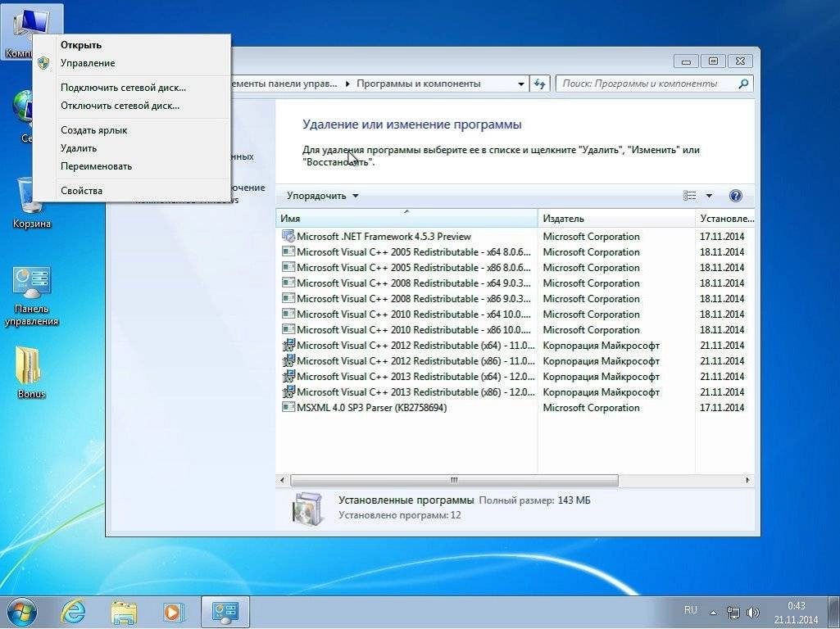Click the shield icon beside Управление
The image size is (840, 629).
44,63
